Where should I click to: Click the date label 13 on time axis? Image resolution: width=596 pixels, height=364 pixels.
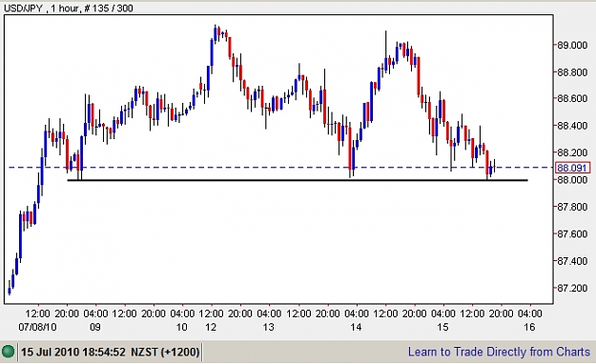coord(269,327)
